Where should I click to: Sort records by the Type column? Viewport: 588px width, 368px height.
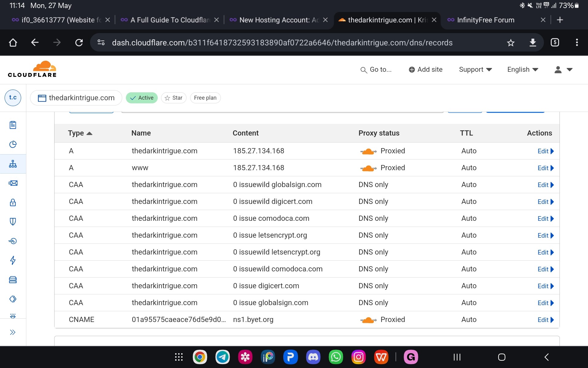[x=80, y=133]
